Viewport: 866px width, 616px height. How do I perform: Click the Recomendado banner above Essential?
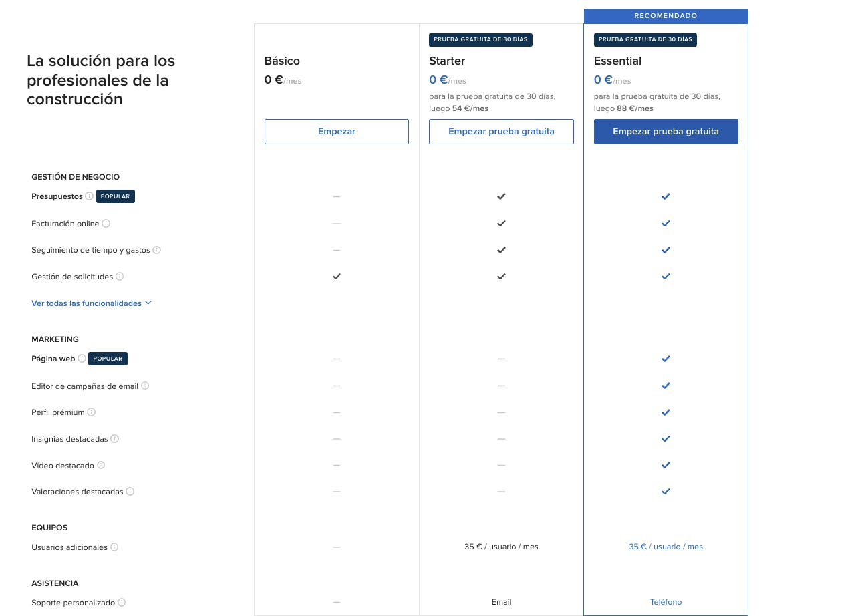coord(666,16)
